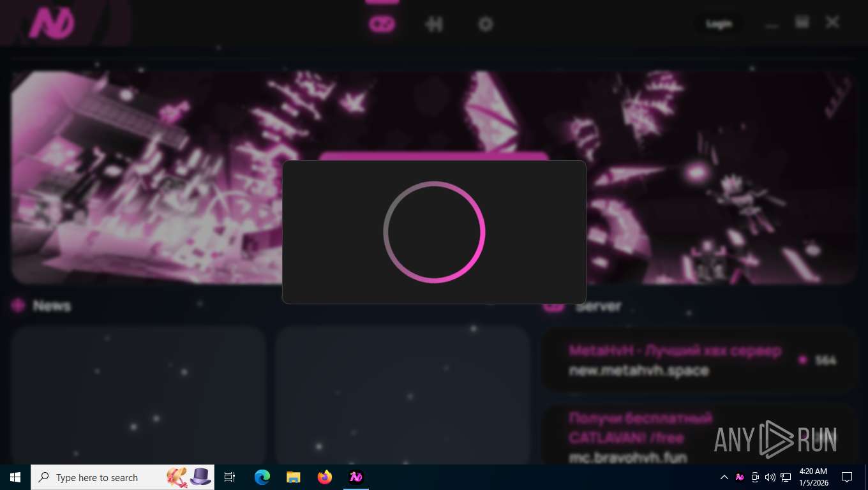The width and height of the screenshot is (868, 490).
Task: Click the icon beside the Server heading
Action: click(x=554, y=307)
